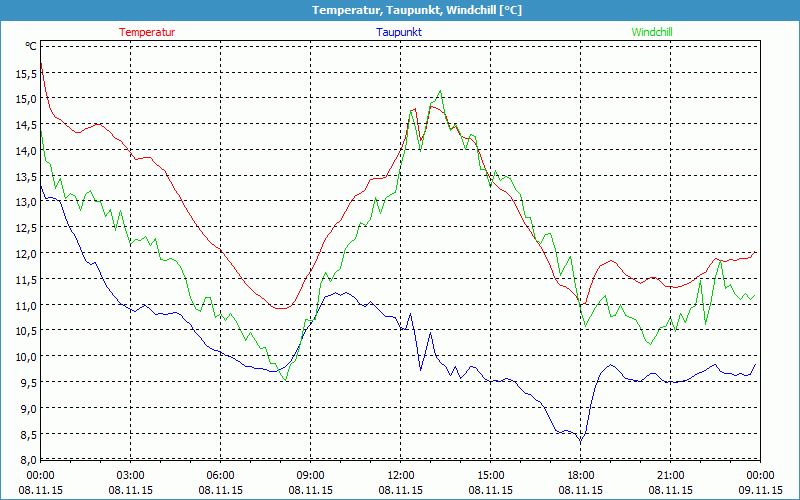The height and width of the screenshot is (500, 800).
Task: Select the 06:00 time axis label
Action: pos(221,475)
